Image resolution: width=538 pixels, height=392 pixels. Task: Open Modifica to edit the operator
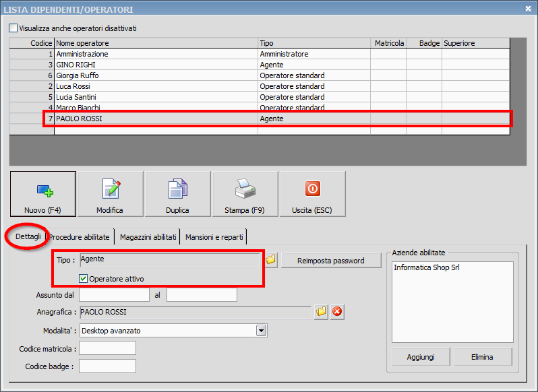point(110,194)
